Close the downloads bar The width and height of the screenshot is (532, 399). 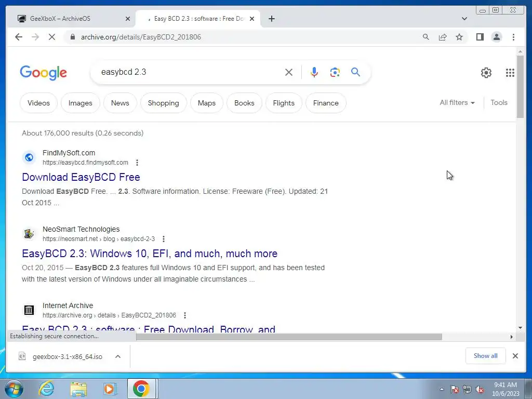click(x=515, y=356)
